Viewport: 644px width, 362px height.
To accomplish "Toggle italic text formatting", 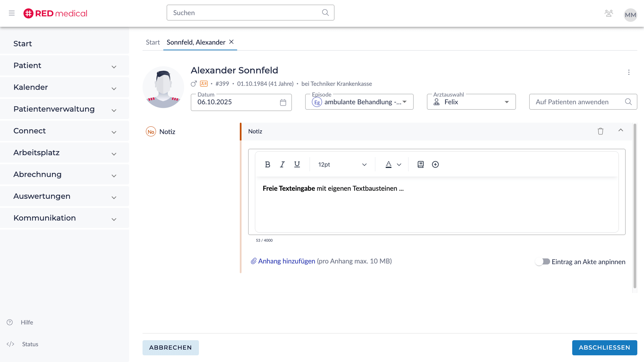I will click(282, 165).
